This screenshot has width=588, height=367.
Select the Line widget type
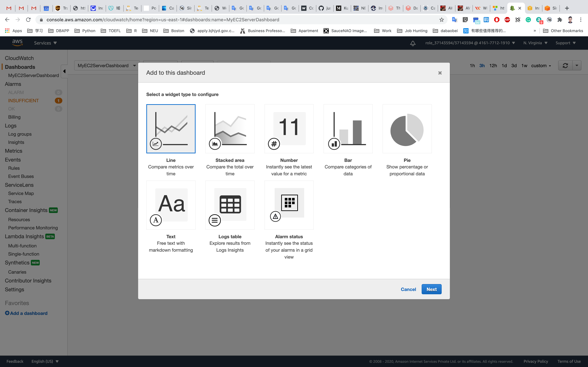click(171, 129)
